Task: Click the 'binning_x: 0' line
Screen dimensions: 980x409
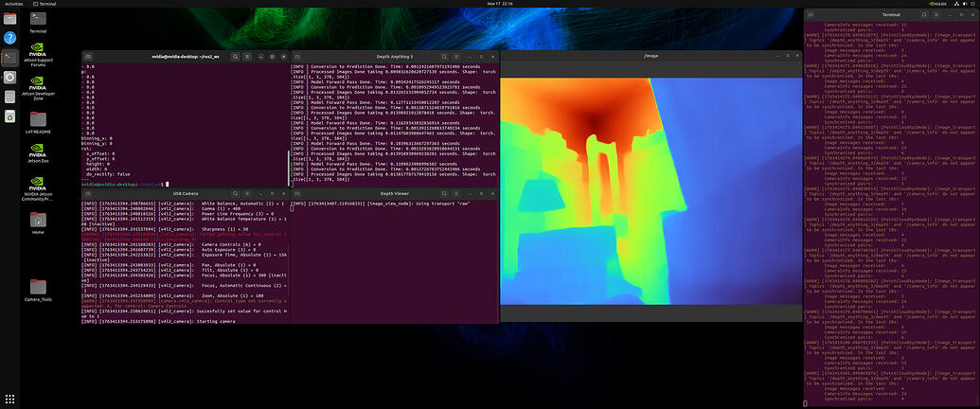Action: [97, 137]
